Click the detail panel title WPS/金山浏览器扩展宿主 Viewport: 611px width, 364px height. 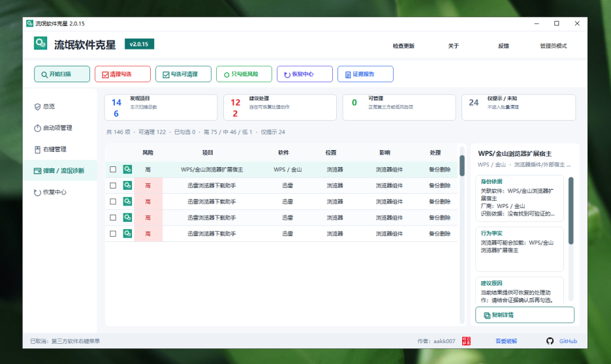(x=515, y=154)
